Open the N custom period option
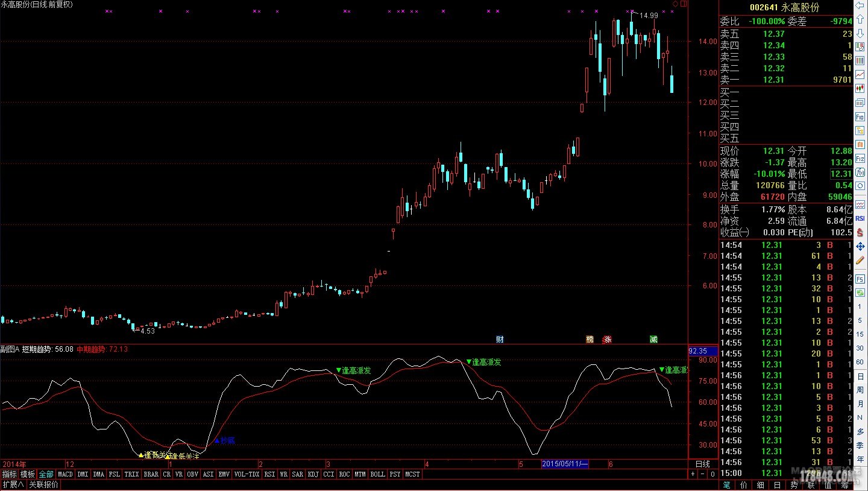The width and height of the screenshot is (868, 491). point(860,417)
